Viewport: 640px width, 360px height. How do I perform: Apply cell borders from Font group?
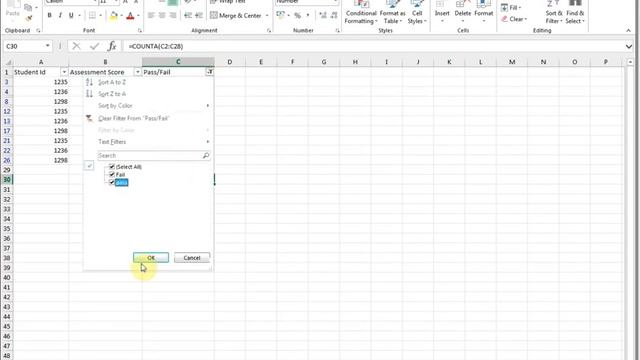tap(92, 16)
